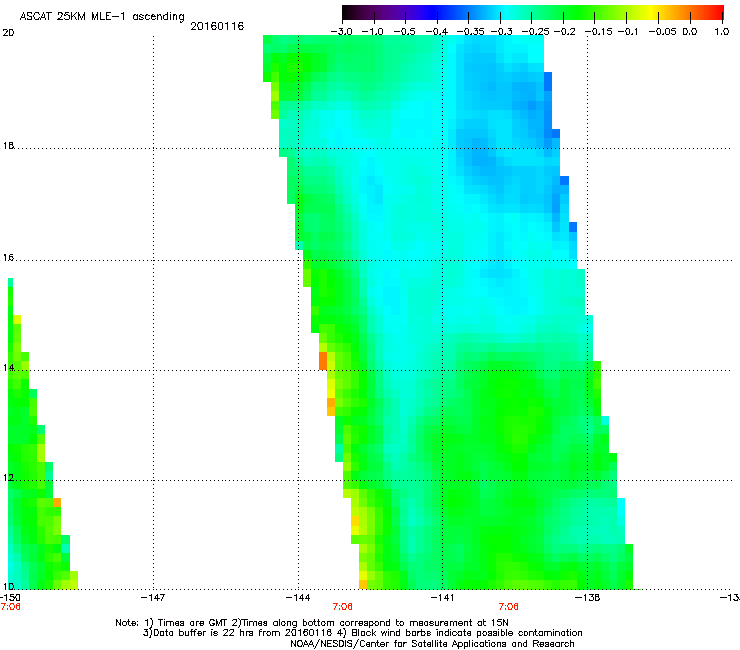Click the longitude axis label -138
Image resolution: width=740 pixels, height=650 pixels.
tap(588, 598)
